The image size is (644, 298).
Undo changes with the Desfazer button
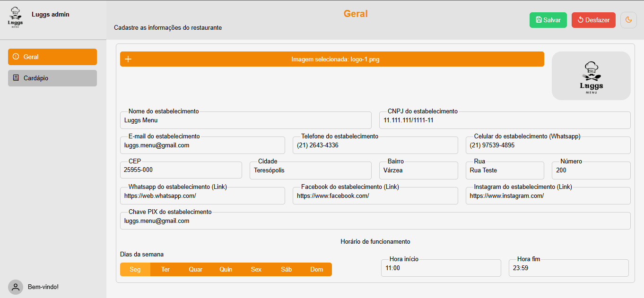coord(593,20)
